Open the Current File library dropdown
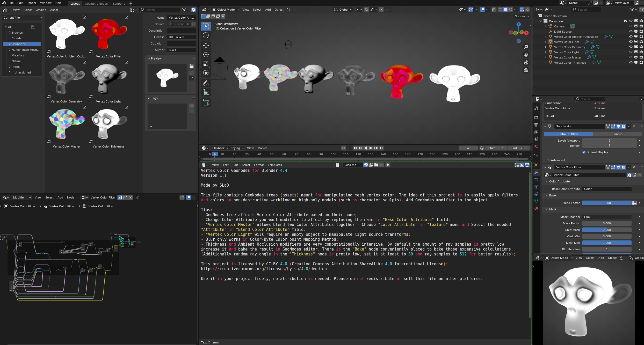Screen dimensions: 644x345 (x=22, y=18)
